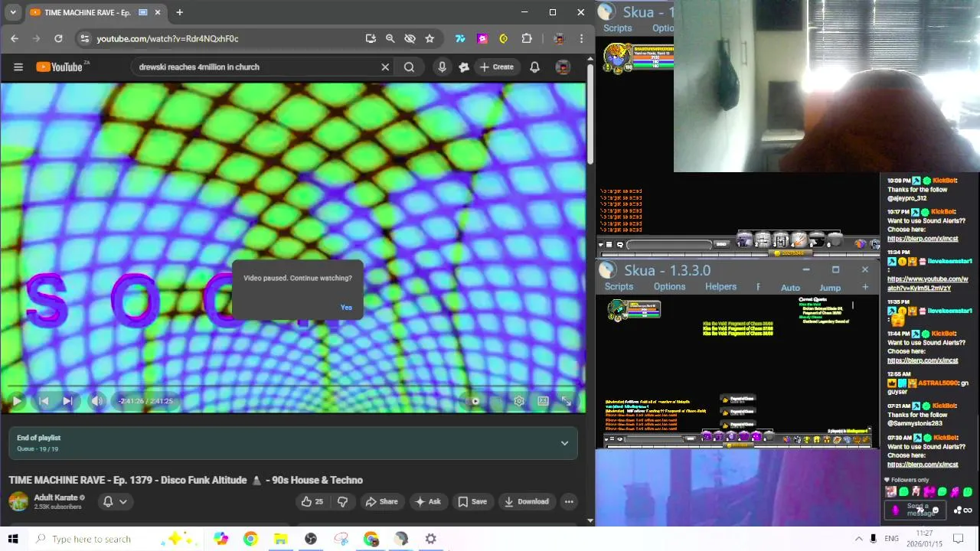The width and height of the screenshot is (980, 551).
Task: View YouTube notifications bell
Action: coord(534,67)
